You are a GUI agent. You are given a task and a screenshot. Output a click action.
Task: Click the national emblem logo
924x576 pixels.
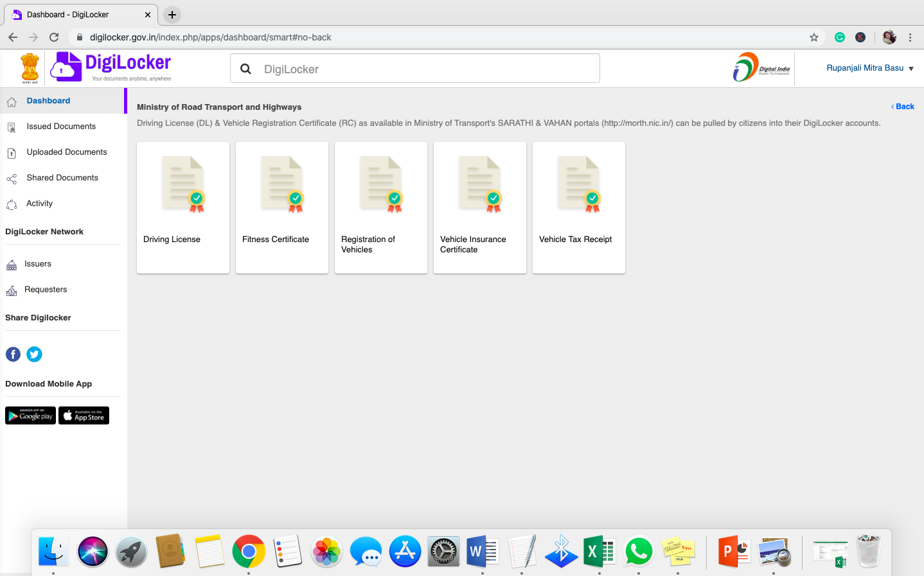tap(30, 68)
